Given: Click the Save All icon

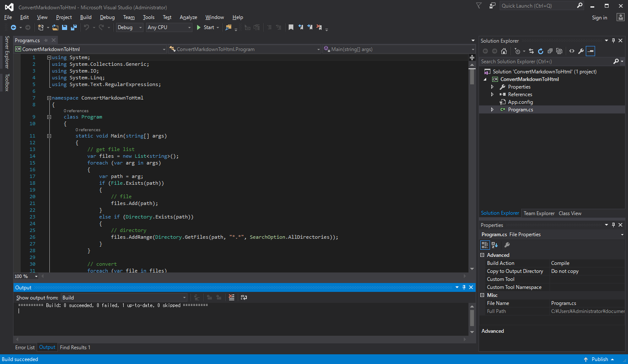Looking at the screenshot, I should 74,27.
